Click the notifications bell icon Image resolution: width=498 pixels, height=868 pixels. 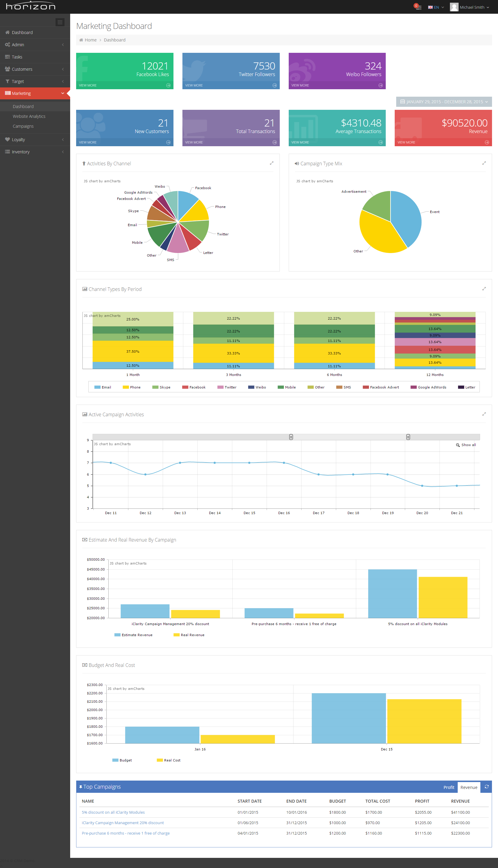(x=418, y=7)
